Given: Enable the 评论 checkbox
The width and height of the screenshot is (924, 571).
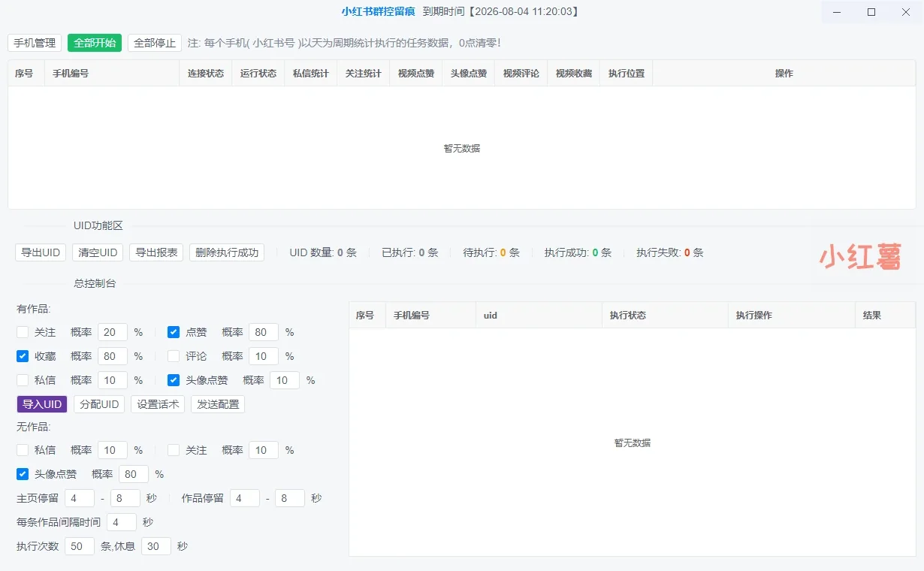Looking at the screenshot, I should pyautogui.click(x=174, y=356).
